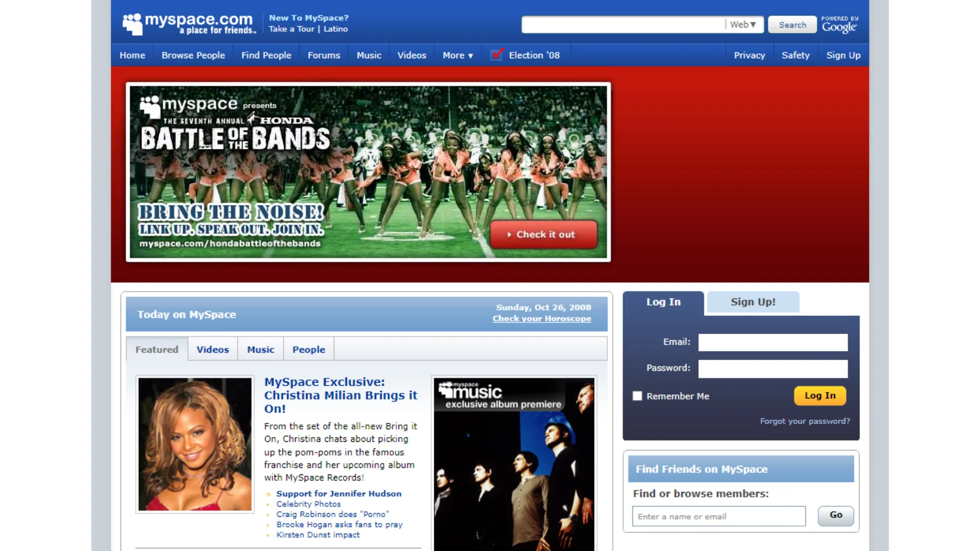980x551 pixels.
Task: Click the Search button
Action: tap(792, 24)
